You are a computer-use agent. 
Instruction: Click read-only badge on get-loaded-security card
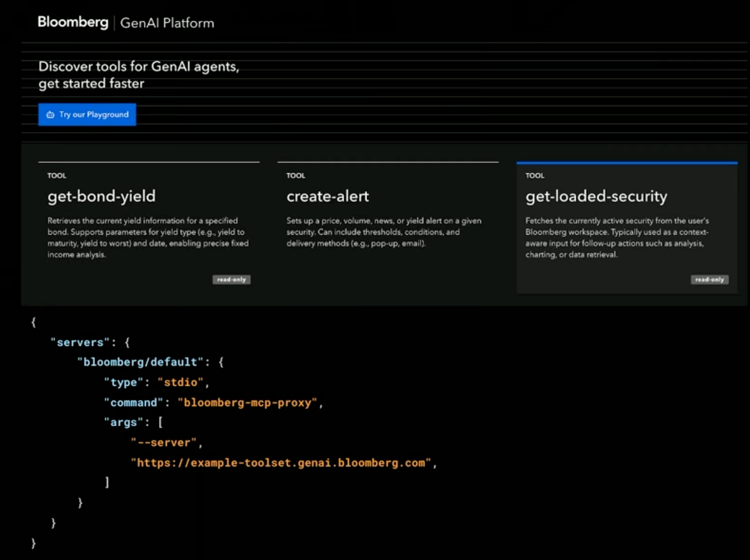(709, 279)
